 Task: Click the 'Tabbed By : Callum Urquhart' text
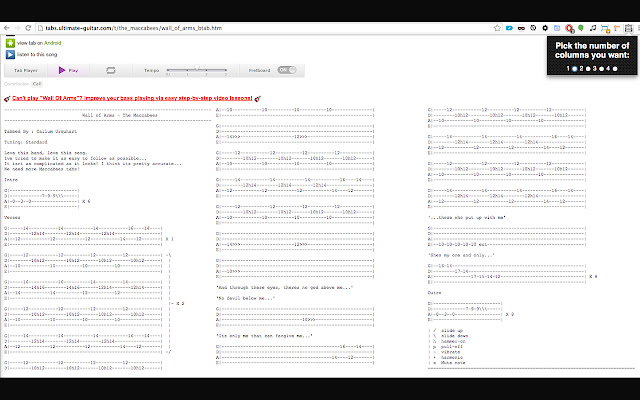tap(40, 131)
